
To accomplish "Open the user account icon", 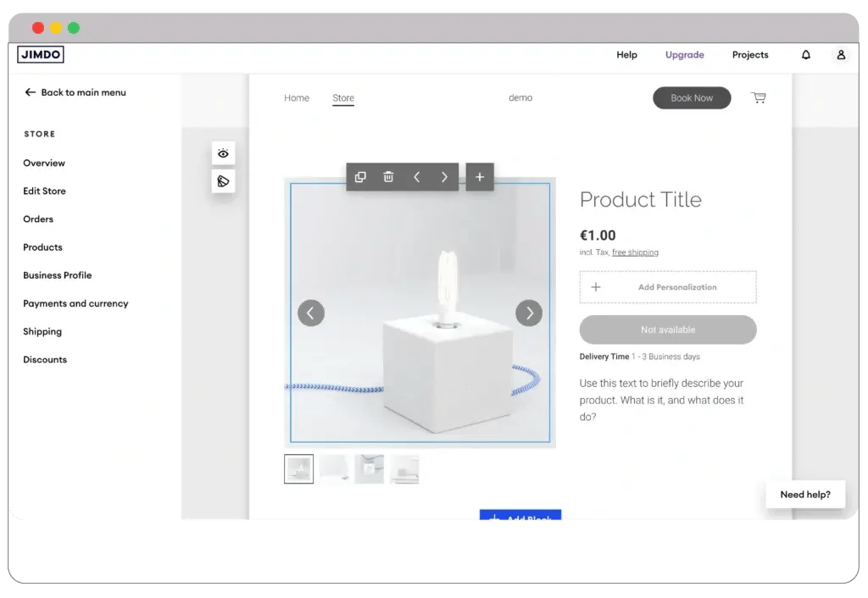I will [841, 55].
